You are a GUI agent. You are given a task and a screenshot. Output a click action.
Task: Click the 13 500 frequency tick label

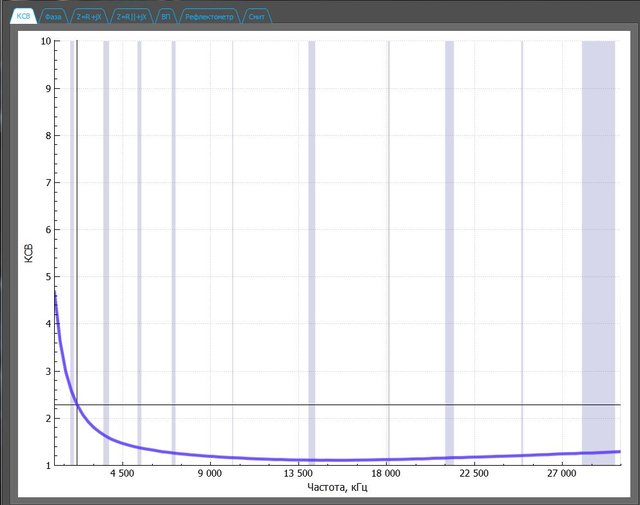point(300,473)
